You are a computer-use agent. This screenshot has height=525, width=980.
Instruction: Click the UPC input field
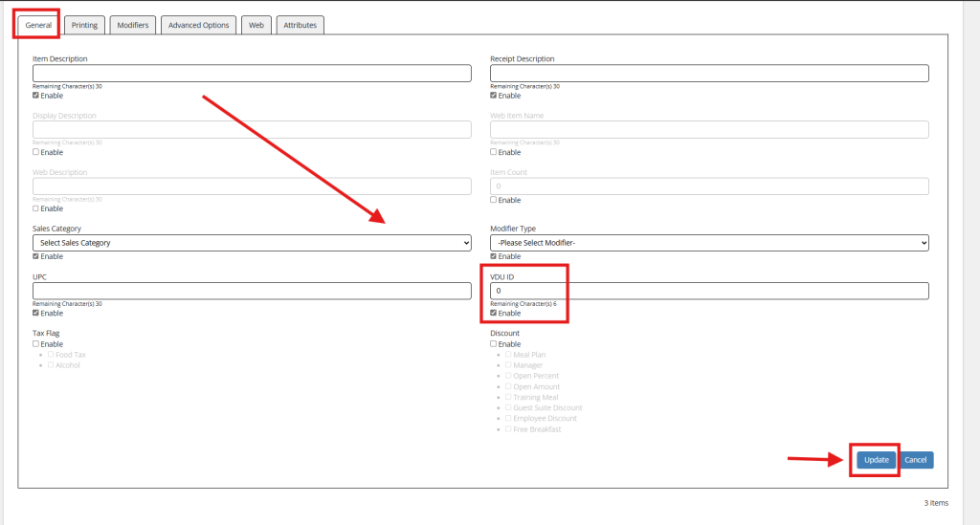click(x=252, y=291)
